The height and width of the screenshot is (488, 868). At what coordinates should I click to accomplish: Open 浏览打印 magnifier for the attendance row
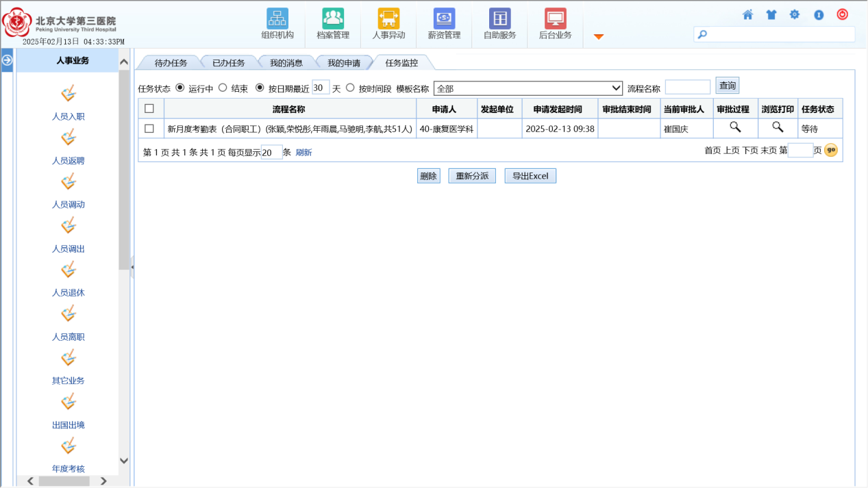click(x=778, y=127)
